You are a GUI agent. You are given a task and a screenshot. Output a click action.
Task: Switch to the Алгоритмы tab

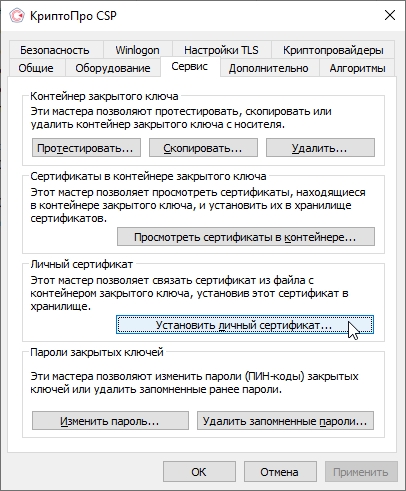(x=357, y=68)
